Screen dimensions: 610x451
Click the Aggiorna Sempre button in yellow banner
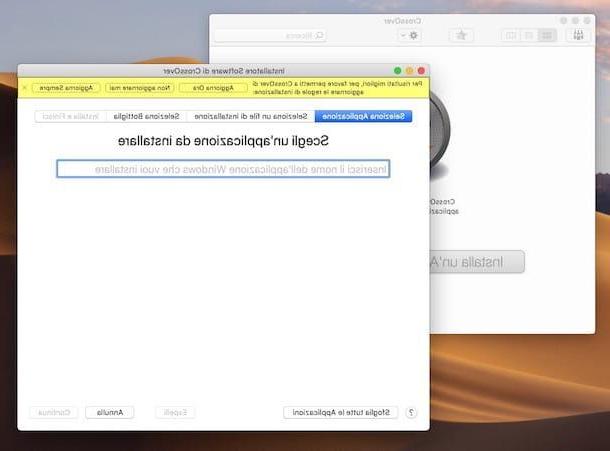coord(66,88)
